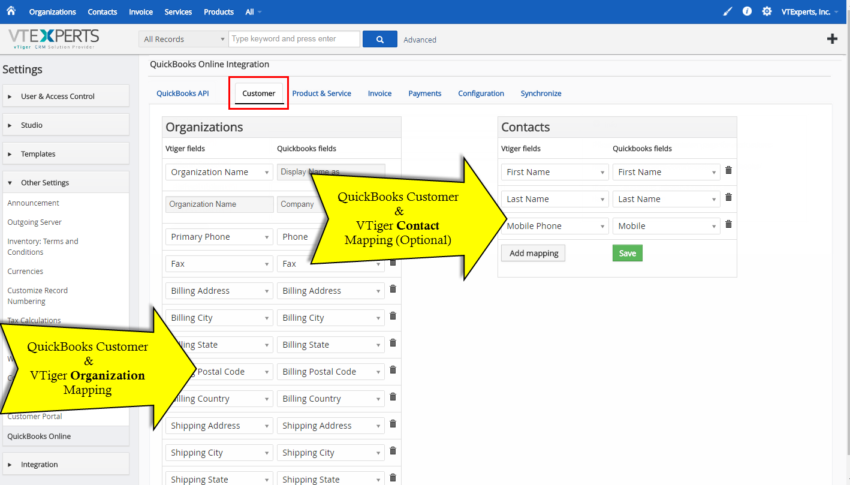
Task: Open the Primary Phone Vtiger field dropdown
Action: tap(219, 237)
